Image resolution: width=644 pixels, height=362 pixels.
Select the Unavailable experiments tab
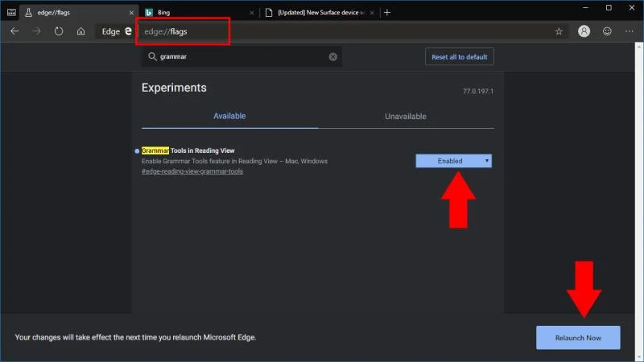click(406, 117)
